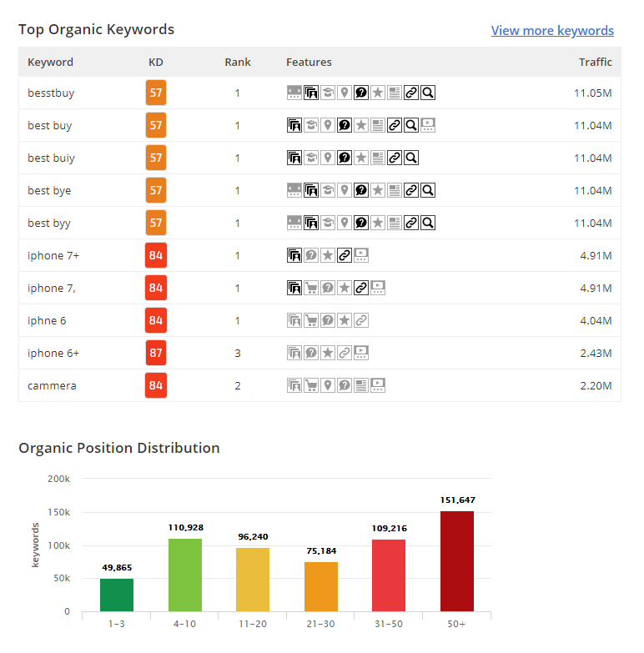The width and height of the screenshot is (644, 653).
Task: Select the keyword 'best buy'
Action: click(x=50, y=126)
